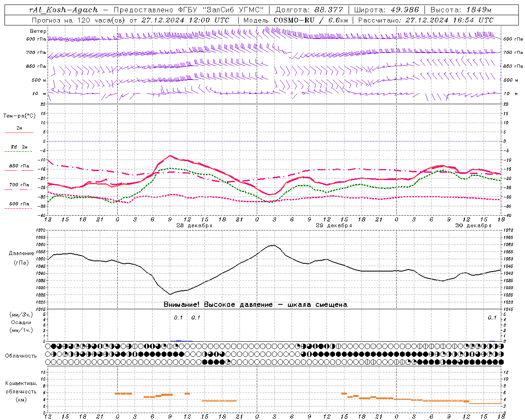Click the 'Ветер' wind panel label

pyautogui.click(x=38, y=31)
